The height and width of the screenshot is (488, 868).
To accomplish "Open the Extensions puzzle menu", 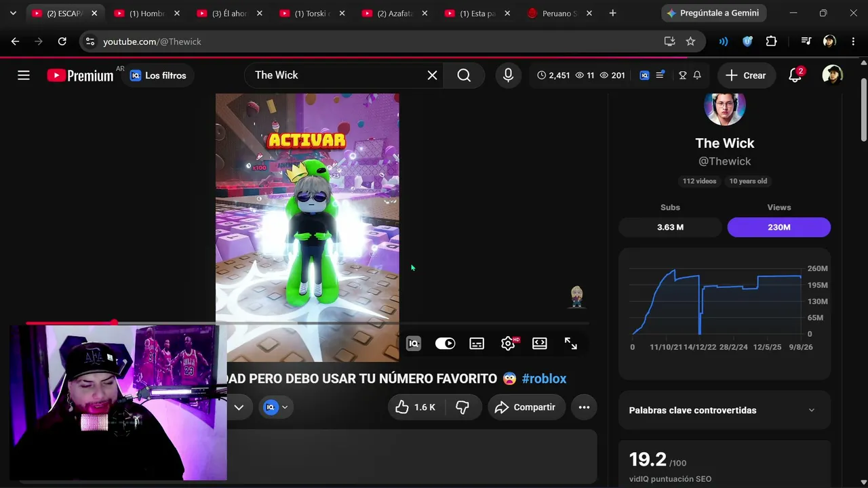I will [x=771, y=41].
